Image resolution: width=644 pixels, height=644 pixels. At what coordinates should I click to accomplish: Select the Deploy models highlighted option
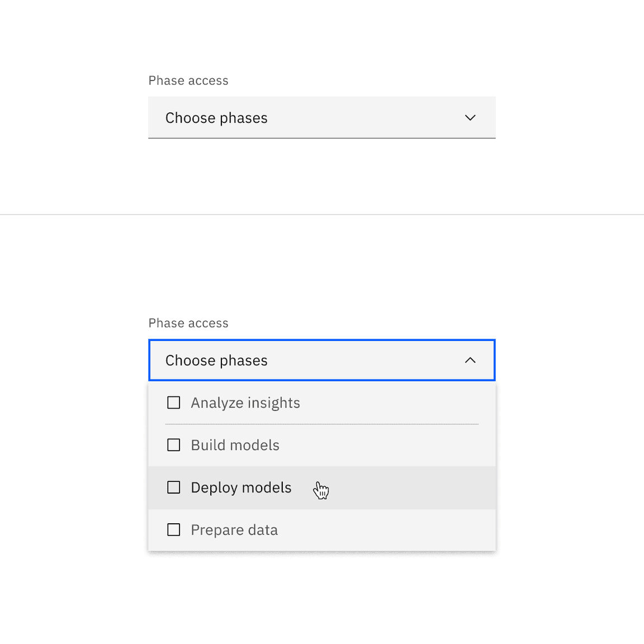coord(241,487)
